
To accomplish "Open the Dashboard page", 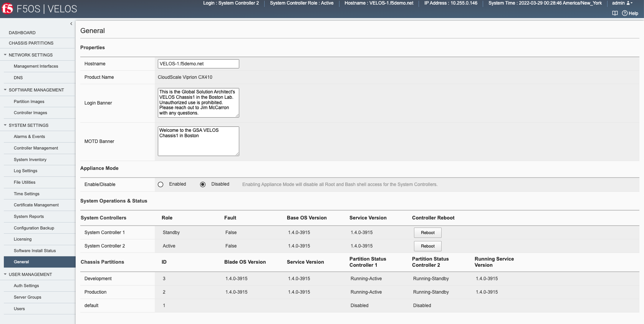I will 22,33.
